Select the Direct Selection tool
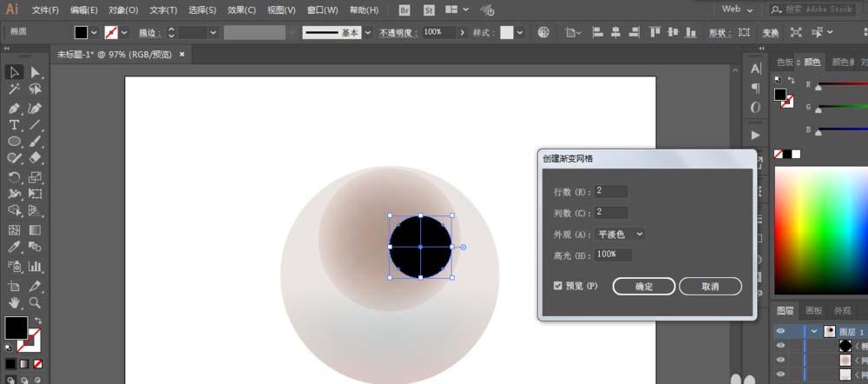 35,72
